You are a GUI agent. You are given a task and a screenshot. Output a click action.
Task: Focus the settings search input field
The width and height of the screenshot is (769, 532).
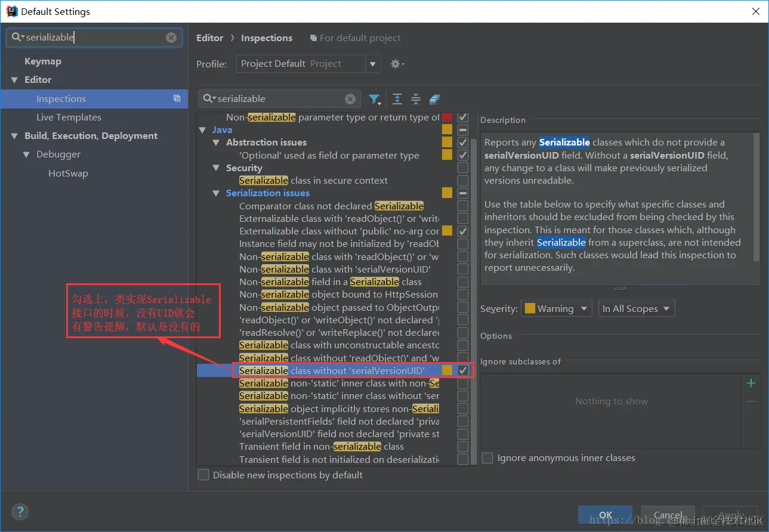94,38
